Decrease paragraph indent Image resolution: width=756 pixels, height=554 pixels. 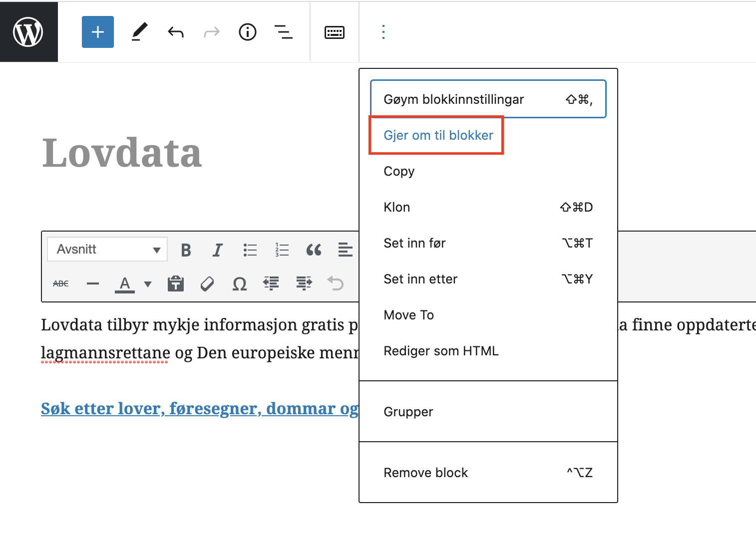pyautogui.click(x=271, y=283)
